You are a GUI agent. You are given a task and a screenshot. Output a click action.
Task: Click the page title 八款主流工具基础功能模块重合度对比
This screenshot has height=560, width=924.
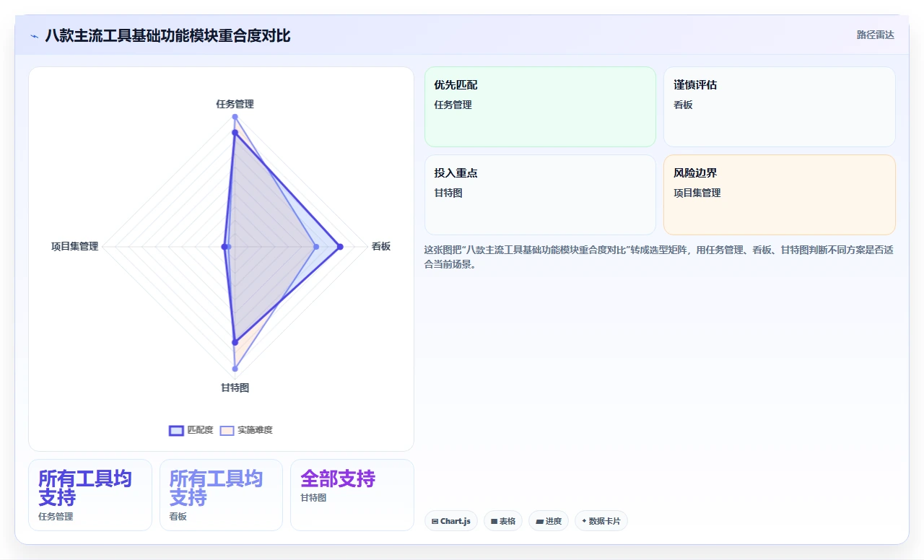click(167, 35)
